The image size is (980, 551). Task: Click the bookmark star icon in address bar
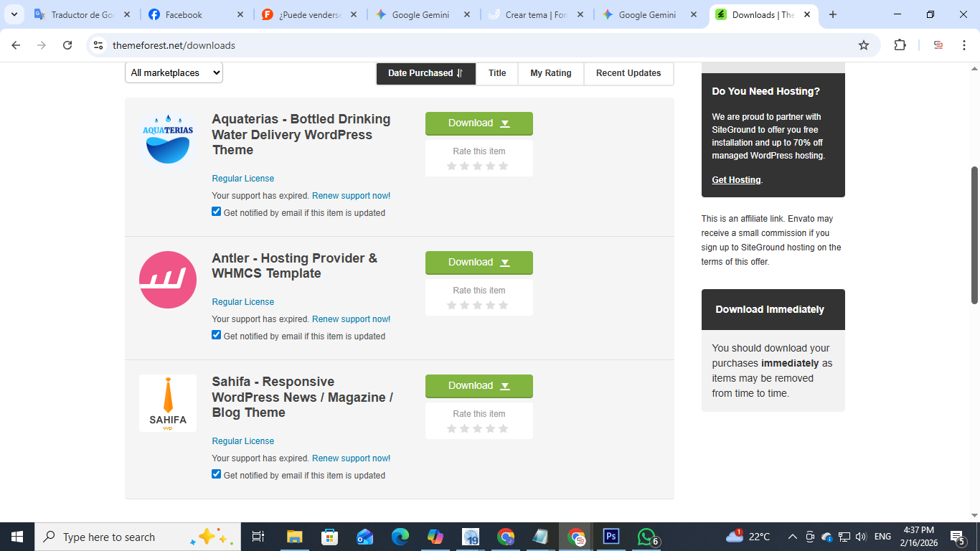coord(864,45)
